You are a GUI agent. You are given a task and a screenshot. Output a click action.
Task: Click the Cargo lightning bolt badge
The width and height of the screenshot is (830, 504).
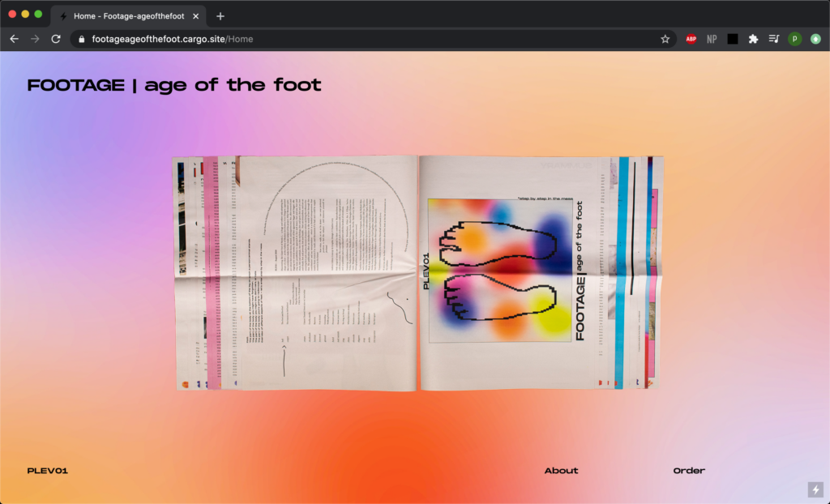pos(815,489)
